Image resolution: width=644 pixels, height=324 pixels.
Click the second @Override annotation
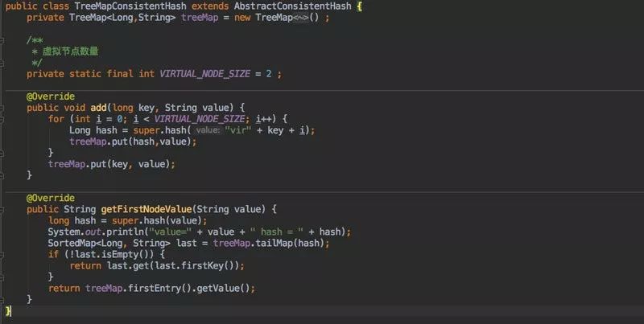51,198
